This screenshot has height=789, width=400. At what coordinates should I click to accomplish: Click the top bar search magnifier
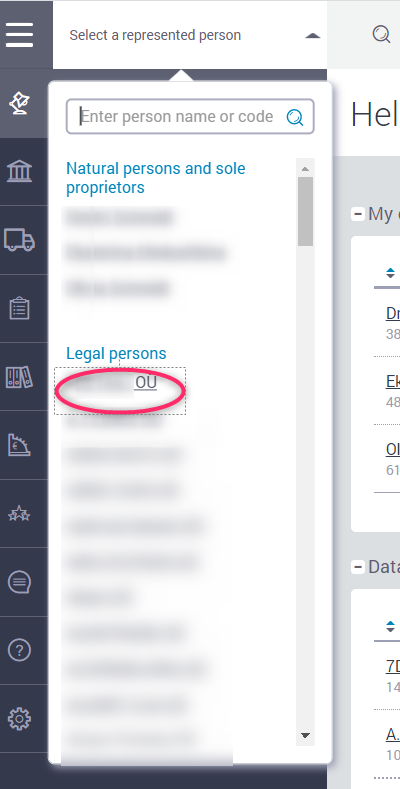[381, 35]
